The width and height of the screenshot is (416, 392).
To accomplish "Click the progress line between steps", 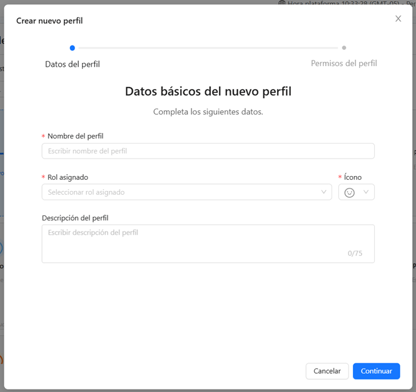I will [208, 48].
